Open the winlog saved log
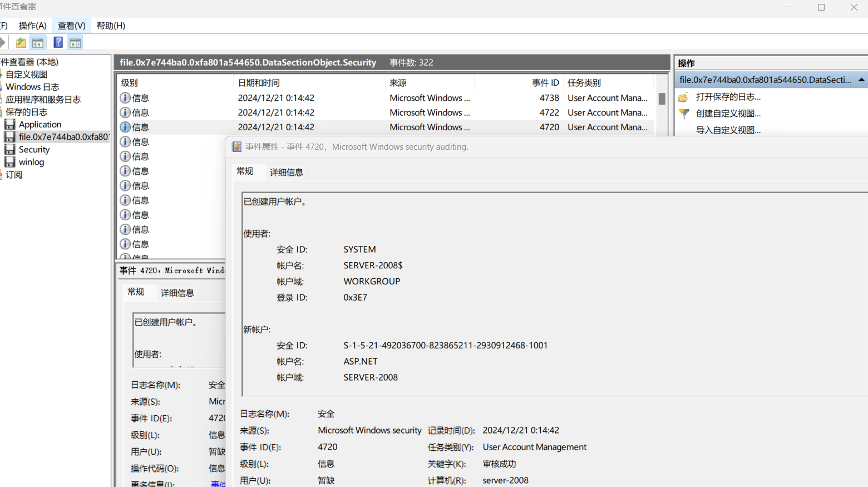The width and height of the screenshot is (868, 487). click(x=31, y=162)
